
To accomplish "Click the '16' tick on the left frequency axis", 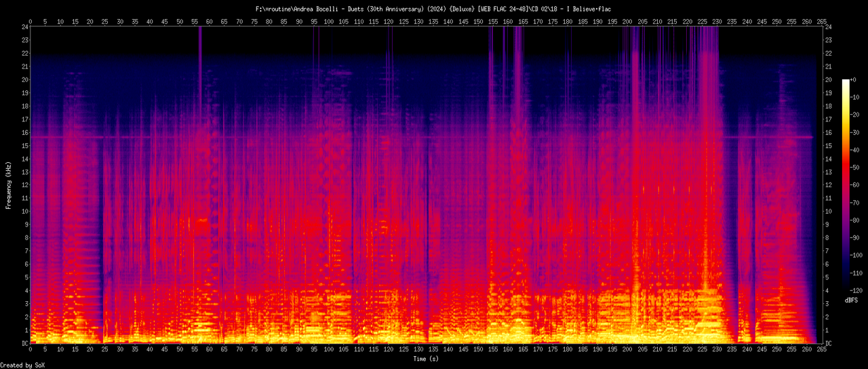I will [x=24, y=133].
